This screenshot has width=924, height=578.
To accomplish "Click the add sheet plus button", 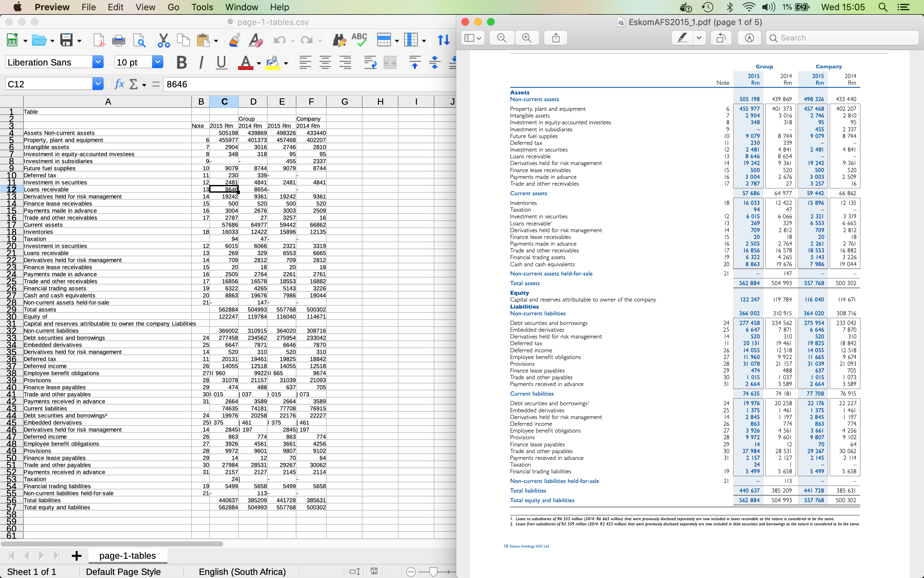I will click(76, 556).
